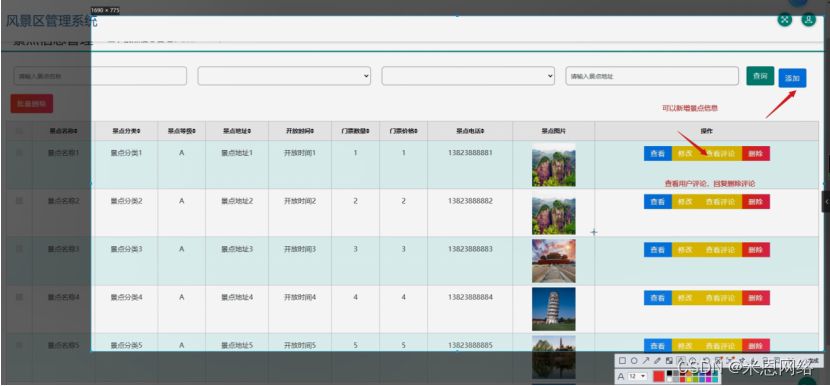The image size is (830, 386).
Task: Click 修改 for 景点名称2 row
Action: tap(685, 202)
